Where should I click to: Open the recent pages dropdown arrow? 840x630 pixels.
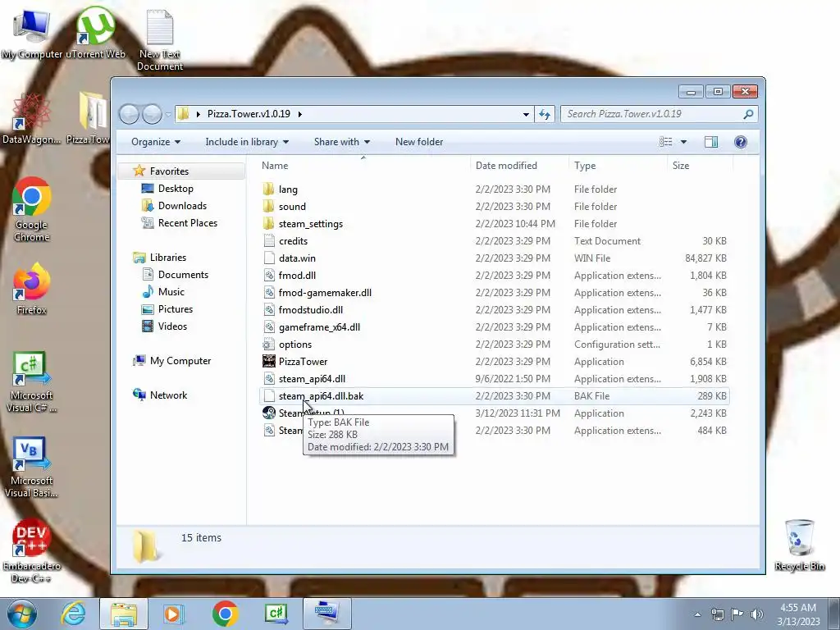pyautogui.click(x=168, y=114)
